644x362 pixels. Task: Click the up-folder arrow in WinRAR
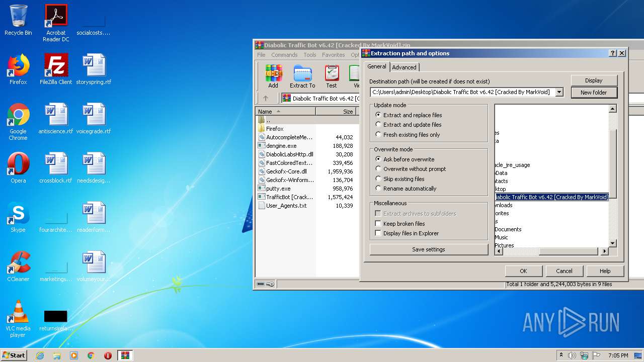[266, 98]
